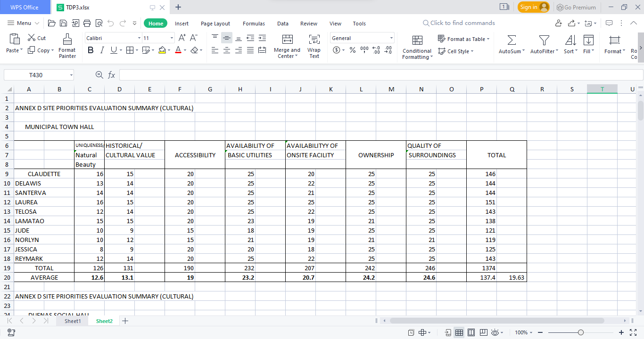Open the font size dropdown showing 11
644x339 pixels.
click(x=172, y=38)
